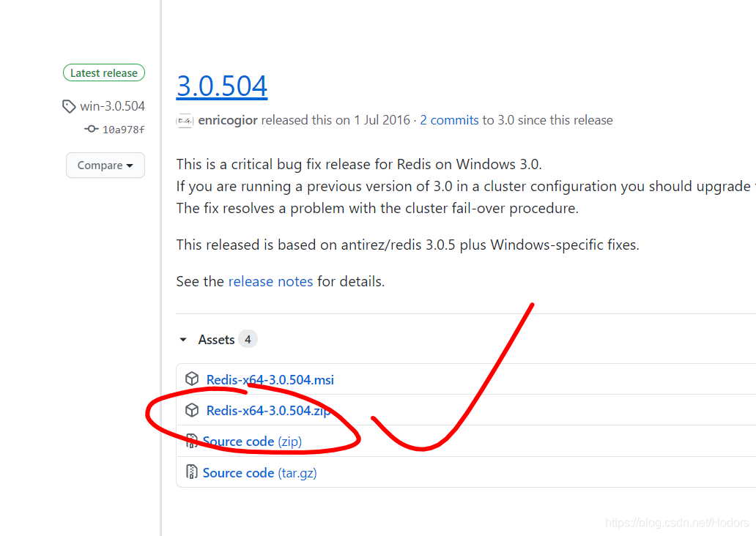The width and height of the screenshot is (756, 536).
Task: Click the text 'released this on 1 Jul 2016'
Action: (336, 120)
